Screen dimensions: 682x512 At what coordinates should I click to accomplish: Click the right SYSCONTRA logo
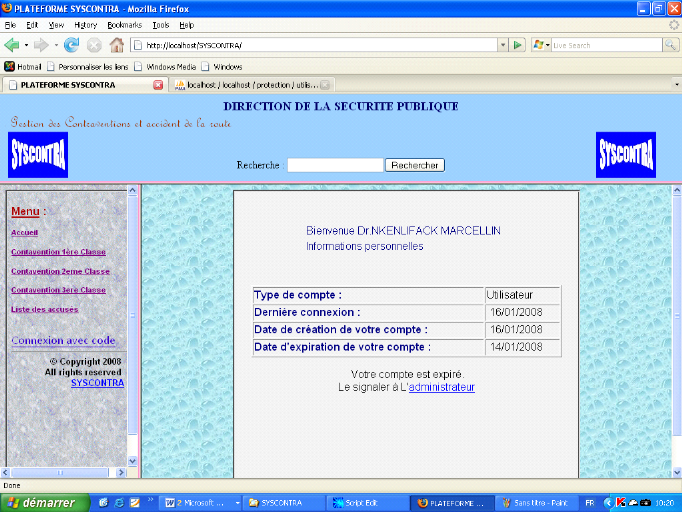click(x=626, y=155)
